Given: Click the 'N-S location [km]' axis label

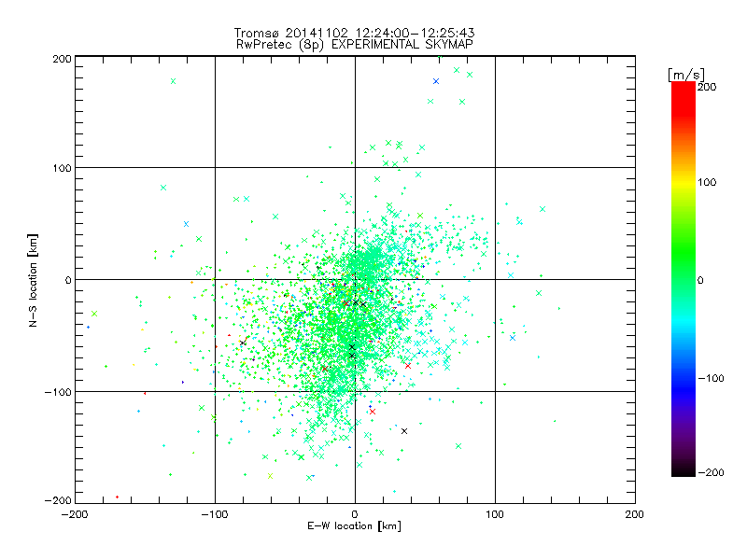Looking at the screenshot, I should pyautogui.click(x=33, y=280).
